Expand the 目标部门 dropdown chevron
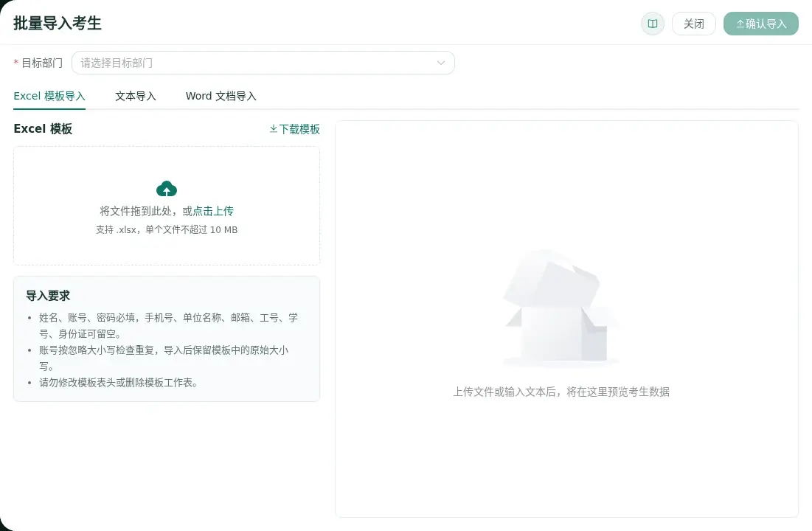The height and width of the screenshot is (531, 812). pos(441,63)
